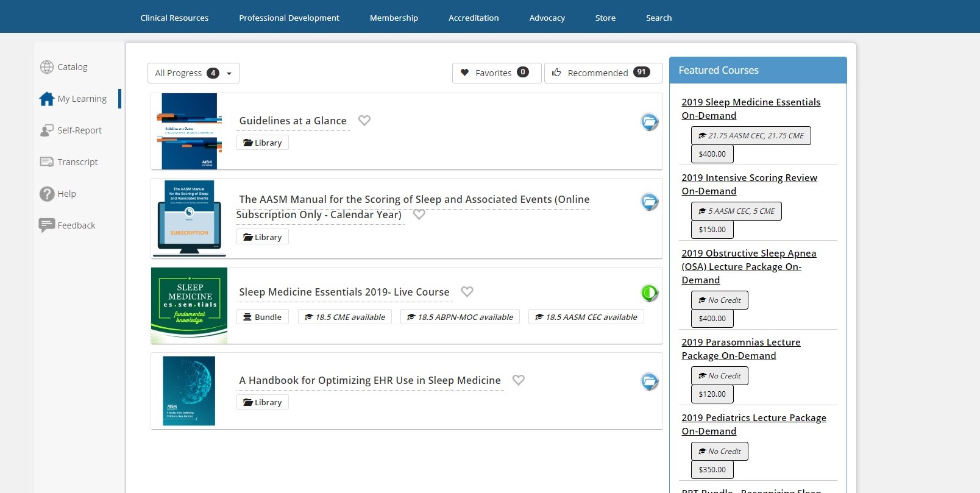The image size is (980, 493).
Task: Open 2019 Parasomnias Lecture Package On-Demand link
Action: click(x=741, y=349)
